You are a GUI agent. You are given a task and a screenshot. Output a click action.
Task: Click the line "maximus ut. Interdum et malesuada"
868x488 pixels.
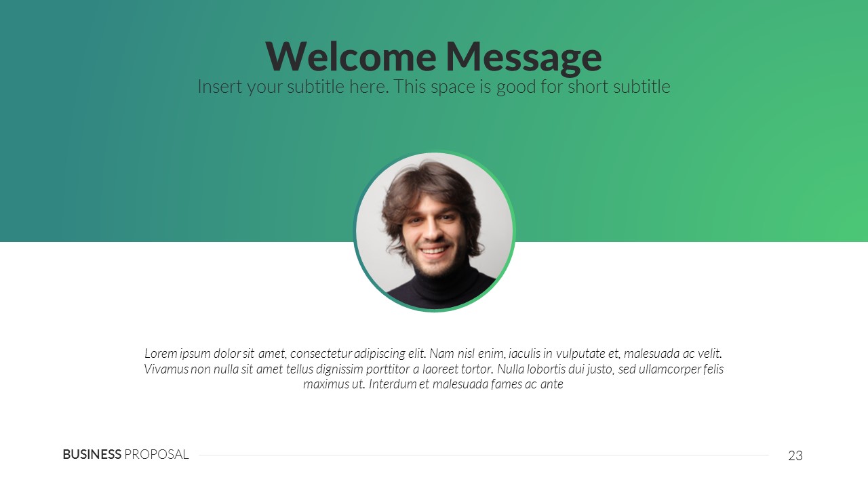(x=433, y=384)
